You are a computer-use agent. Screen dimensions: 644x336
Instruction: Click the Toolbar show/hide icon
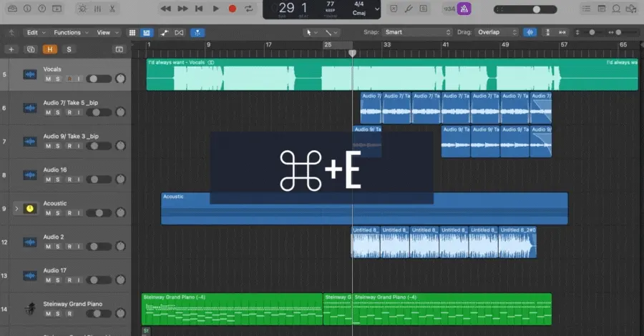(x=57, y=9)
